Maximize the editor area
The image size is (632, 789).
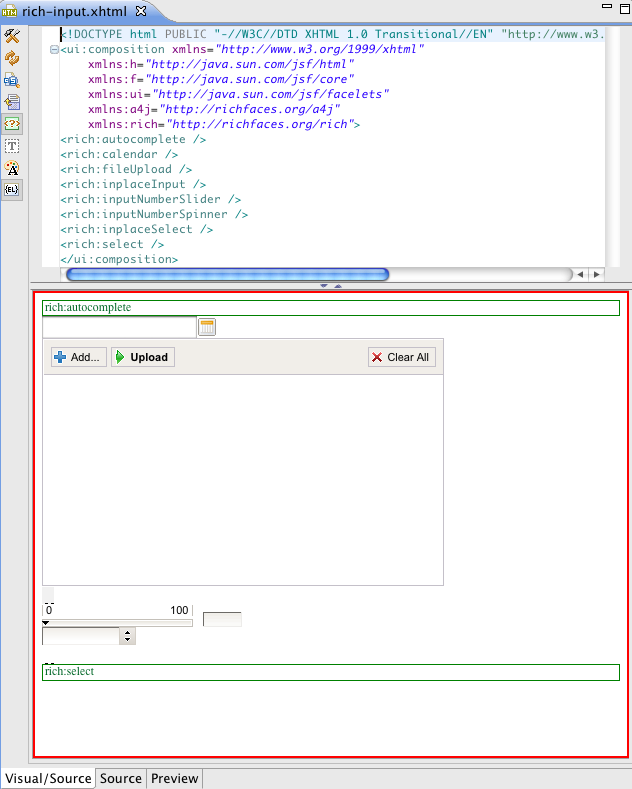(x=624, y=9)
